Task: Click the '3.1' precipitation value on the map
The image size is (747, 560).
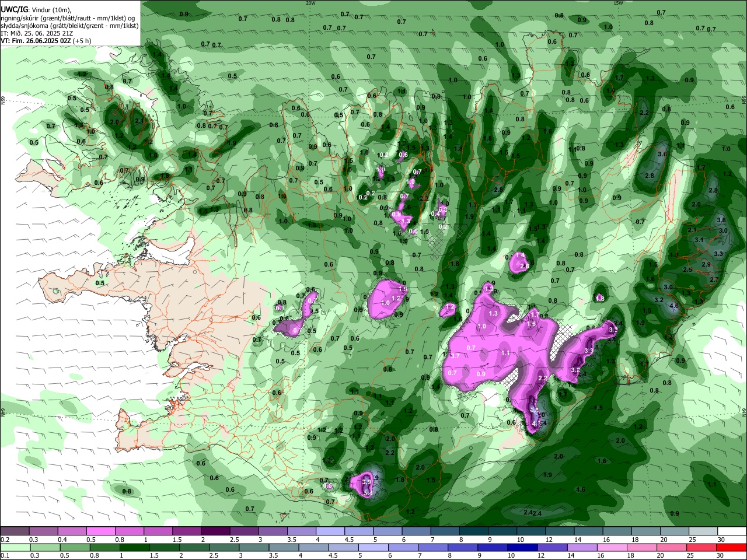Action: tap(699, 240)
